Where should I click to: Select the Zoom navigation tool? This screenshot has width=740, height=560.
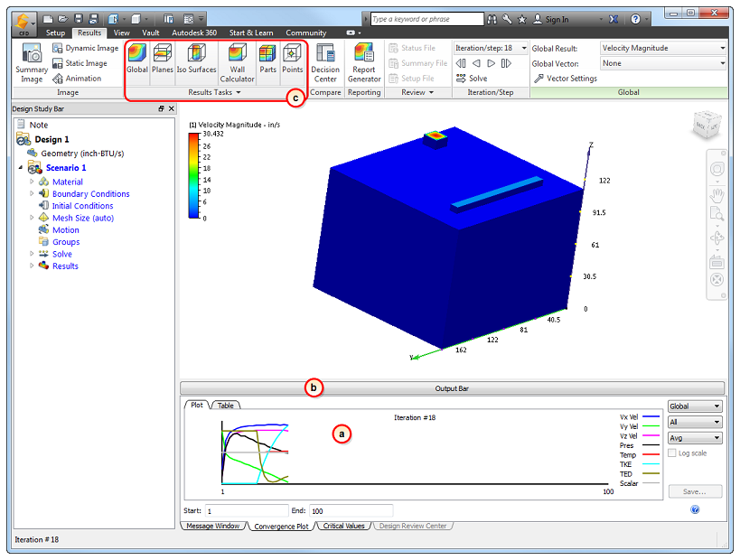[x=717, y=214]
